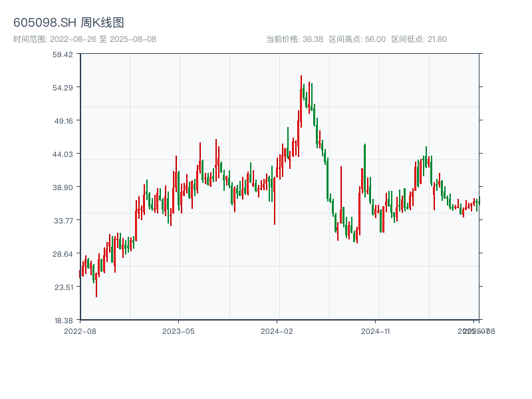
Task: Click the 当前价格: 36.38 label
Action: coord(295,39)
